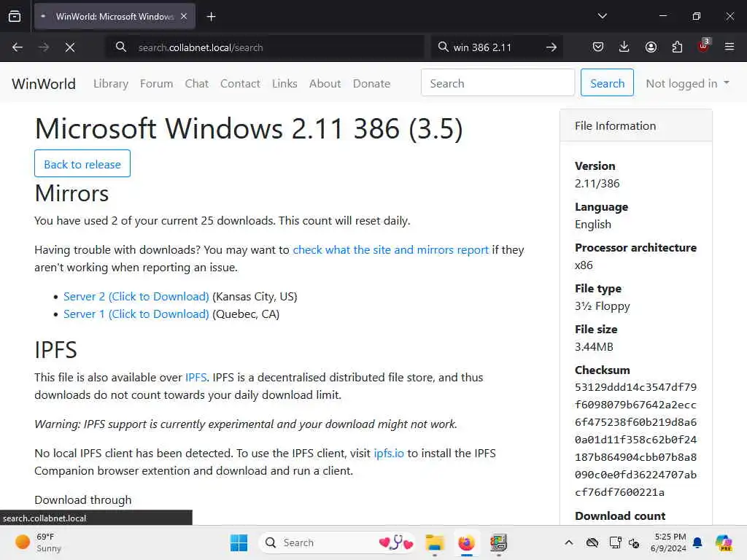The width and height of the screenshot is (747, 560).
Task: Open the Firefox tab list button
Action: [15, 17]
